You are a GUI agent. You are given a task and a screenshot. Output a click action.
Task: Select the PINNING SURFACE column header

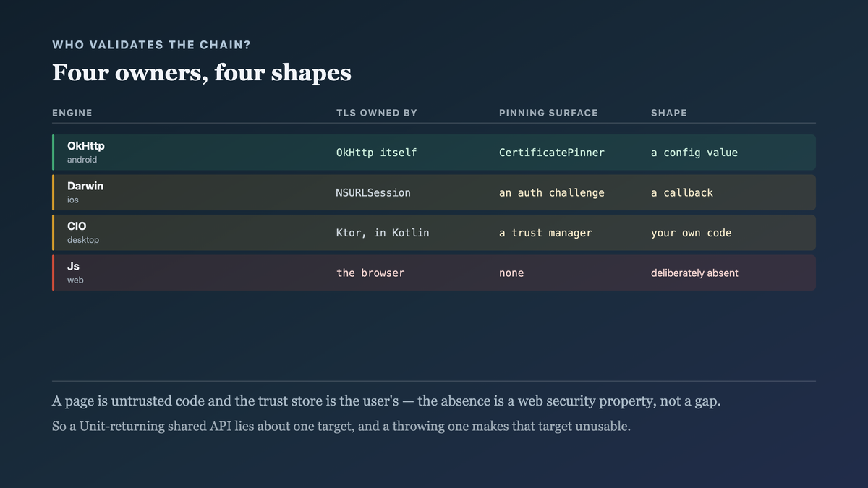pos(548,113)
